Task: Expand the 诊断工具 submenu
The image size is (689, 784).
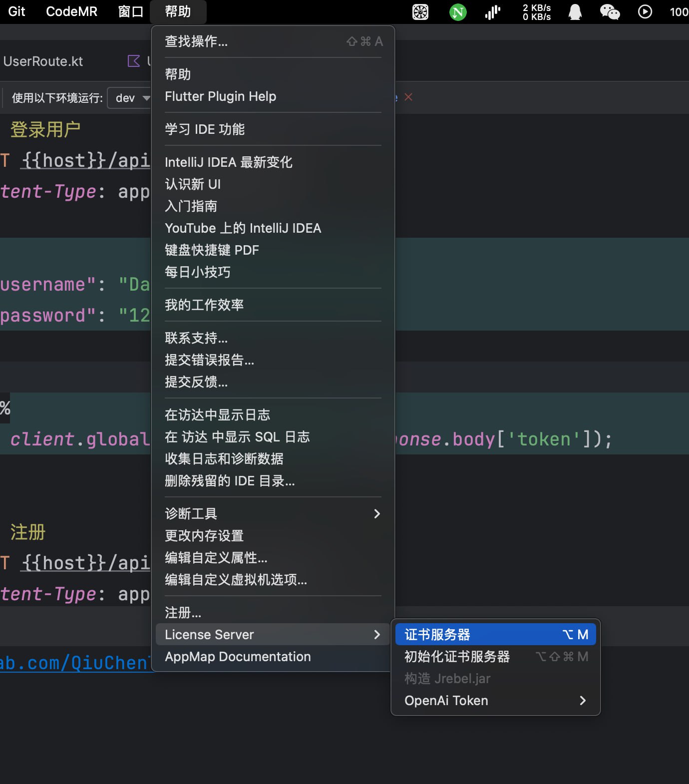Action: click(x=273, y=514)
